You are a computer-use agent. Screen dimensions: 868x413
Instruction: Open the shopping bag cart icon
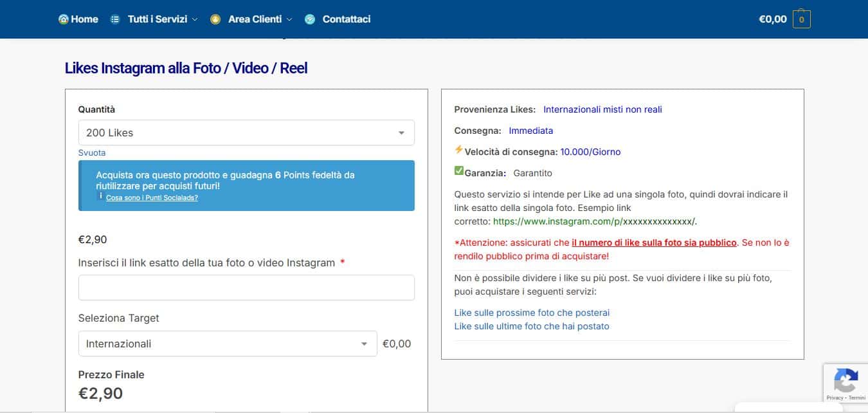click(801, 19)
